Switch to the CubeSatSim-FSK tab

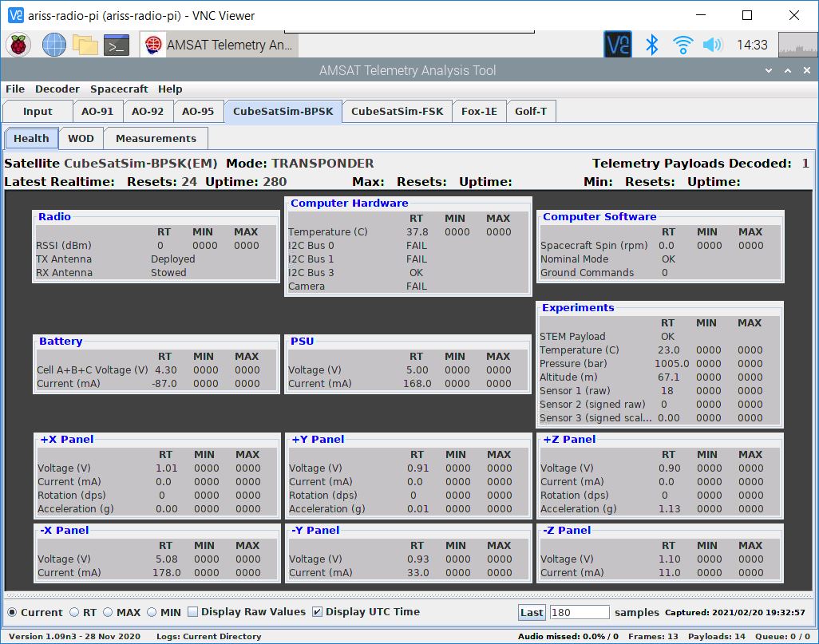(x=398, y=111)
